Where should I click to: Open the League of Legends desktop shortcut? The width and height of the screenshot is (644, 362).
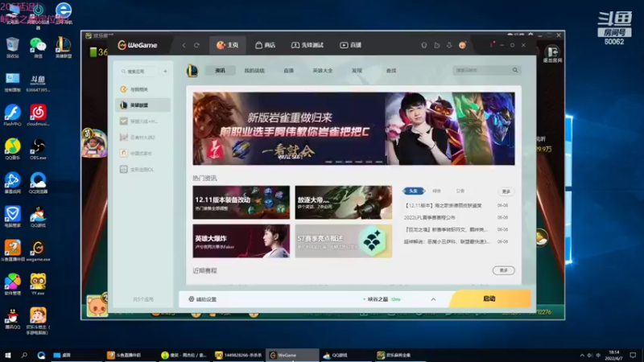[64, 47]
